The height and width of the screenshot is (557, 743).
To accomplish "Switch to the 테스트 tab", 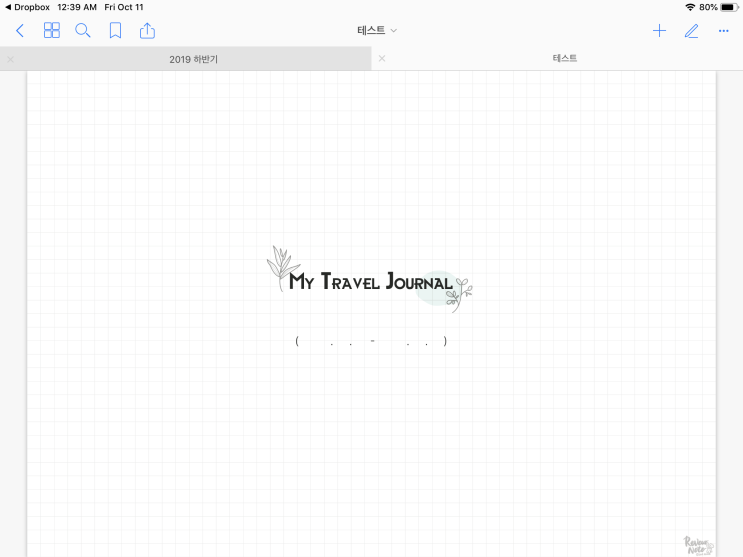I will (x=564, y=58).
